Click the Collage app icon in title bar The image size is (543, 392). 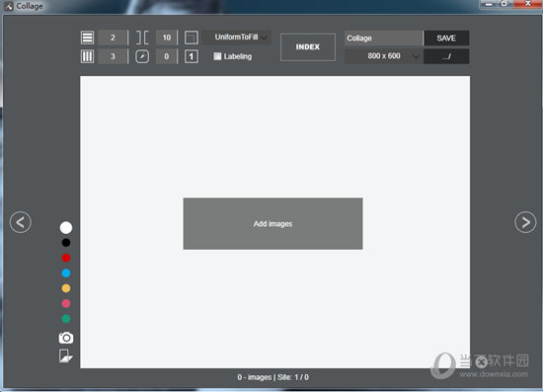pyautogui.click(x=9, y=6)
